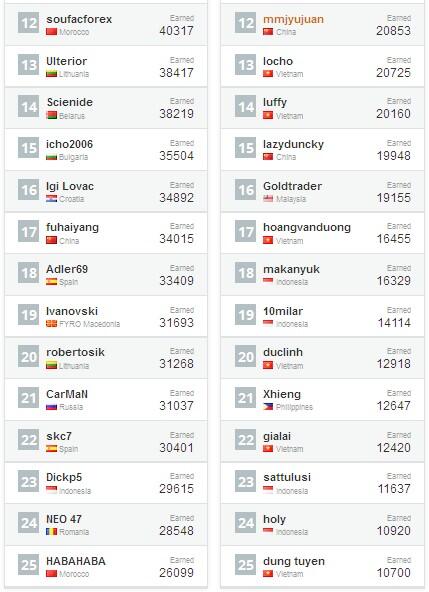Click the Morocco flag next to soufacforex
Screen dimensions: 429x592
coord(51,32)
